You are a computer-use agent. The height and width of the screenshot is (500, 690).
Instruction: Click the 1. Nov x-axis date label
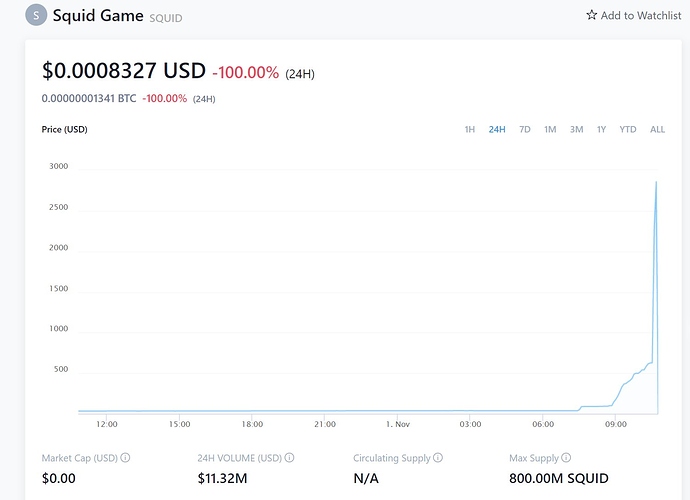[398, 424]
